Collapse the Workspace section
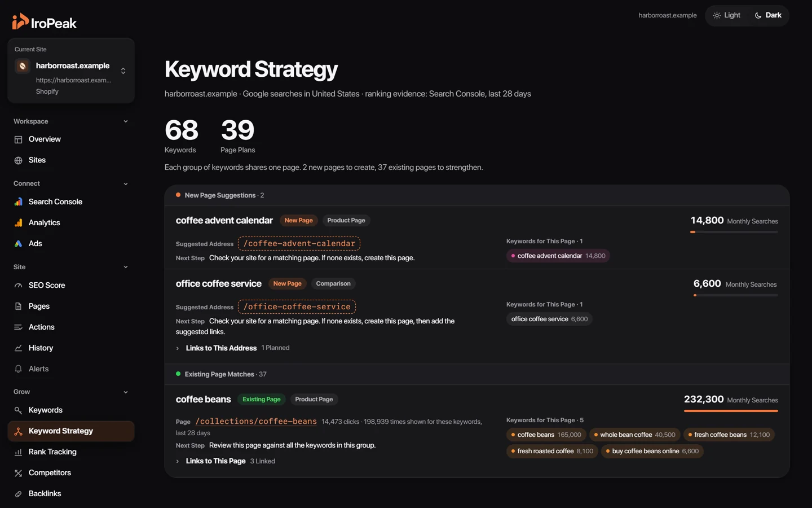This screenshot has height=508, width=812. (x=126, y=121)
